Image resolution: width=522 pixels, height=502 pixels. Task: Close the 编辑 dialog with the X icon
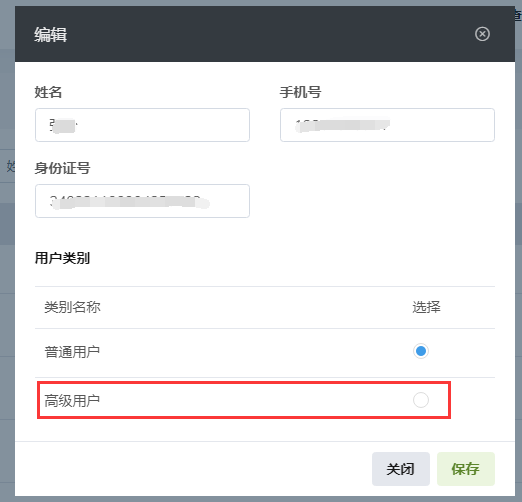tap(482, 34)
